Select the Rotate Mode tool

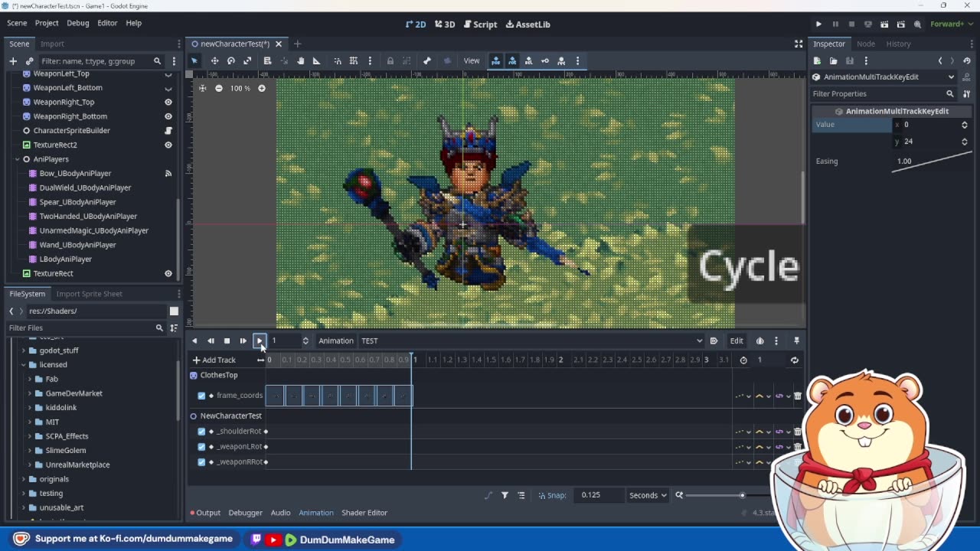[x=230, y=61]
